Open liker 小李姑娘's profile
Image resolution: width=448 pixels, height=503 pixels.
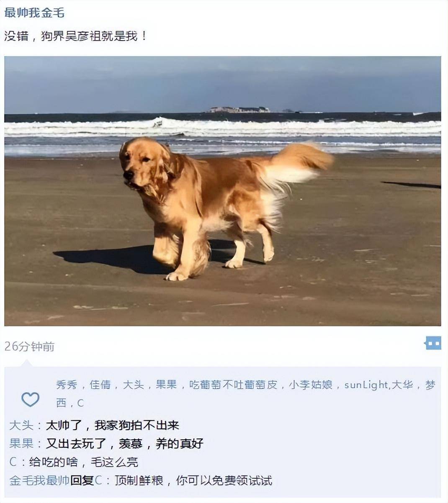(310, 385)
